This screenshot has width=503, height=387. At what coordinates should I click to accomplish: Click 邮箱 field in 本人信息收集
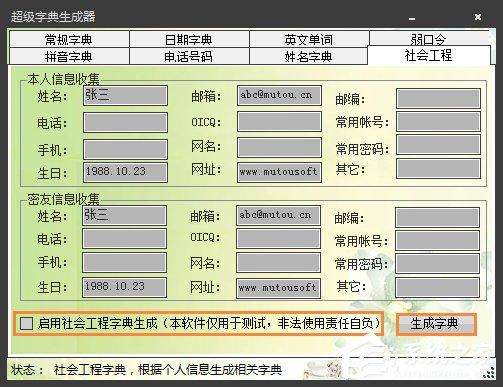[x=279, y=95]
